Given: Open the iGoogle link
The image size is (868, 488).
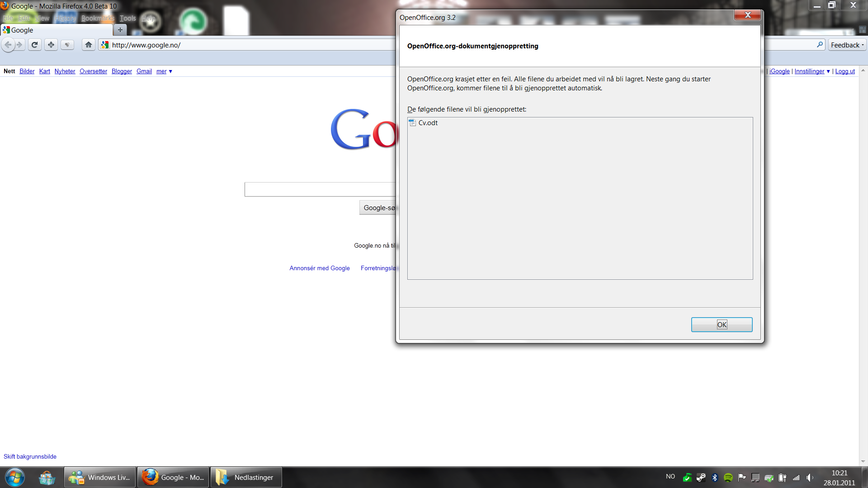Looking at the screenshot, I should pyautogui.click(x=780, y=71).
